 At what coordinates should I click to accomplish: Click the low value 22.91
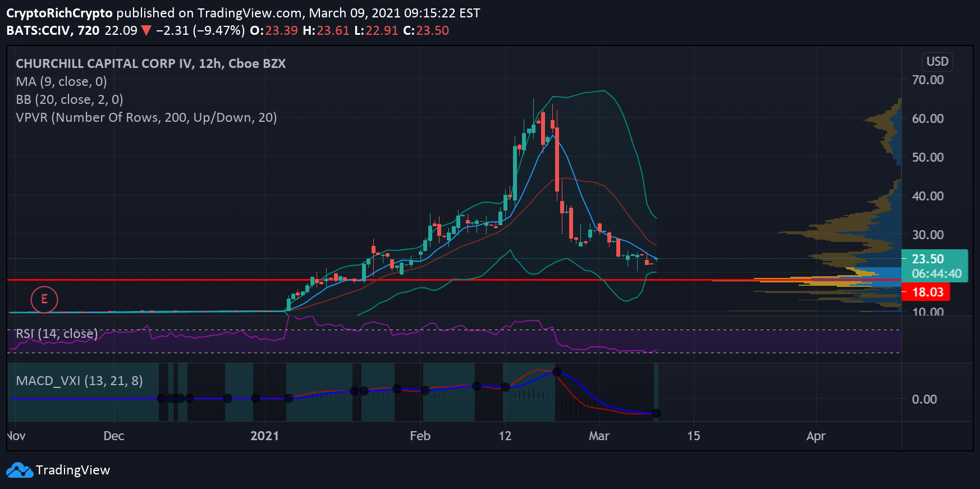coord(382,30)
